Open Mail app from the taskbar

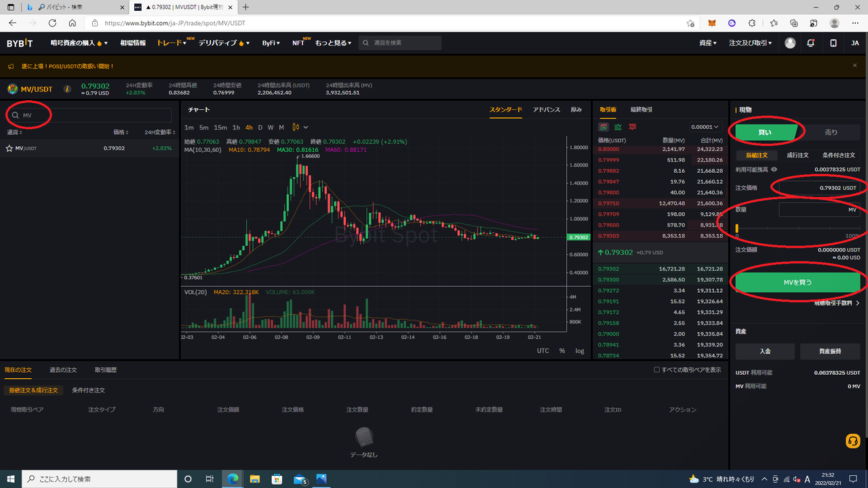pyautogui.click(x=299, y=479)
